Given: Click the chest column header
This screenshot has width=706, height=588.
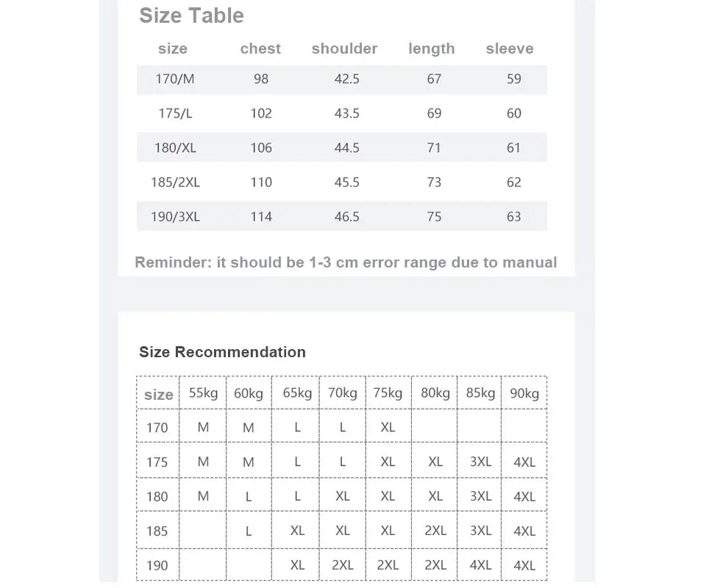Looking at the screenshot, I should coord(260,49).
